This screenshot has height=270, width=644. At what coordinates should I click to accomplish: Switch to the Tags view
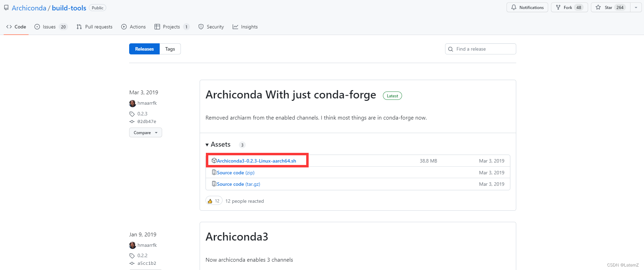pyautogui.click(x=170, y=49)
